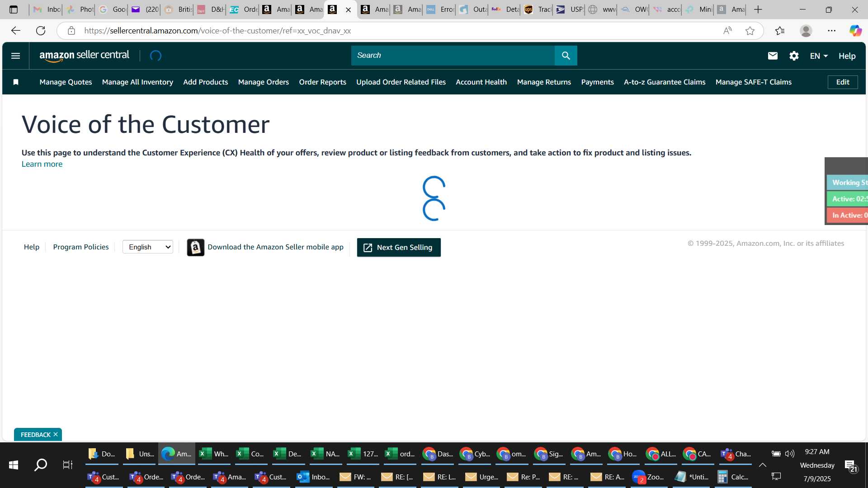The width and height of the screenshot is (868, 488).
Task: Click the search magnifier button
Action: click(566, 56)
